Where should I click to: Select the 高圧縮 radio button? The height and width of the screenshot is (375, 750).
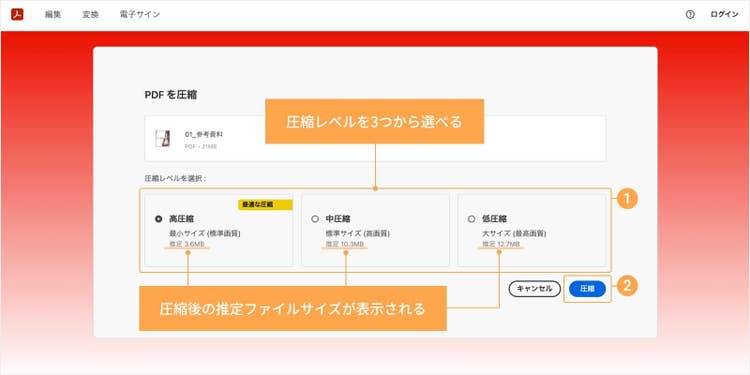(159, 219)
